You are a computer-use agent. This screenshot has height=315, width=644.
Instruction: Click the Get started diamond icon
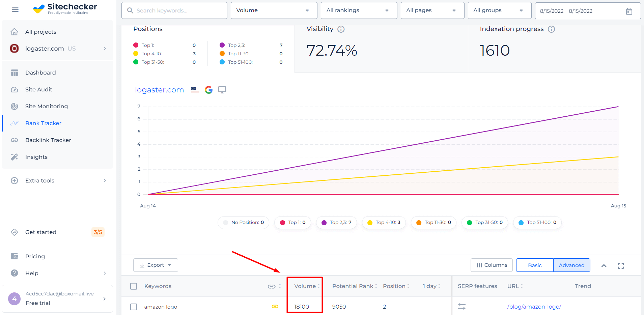[14, 232]
